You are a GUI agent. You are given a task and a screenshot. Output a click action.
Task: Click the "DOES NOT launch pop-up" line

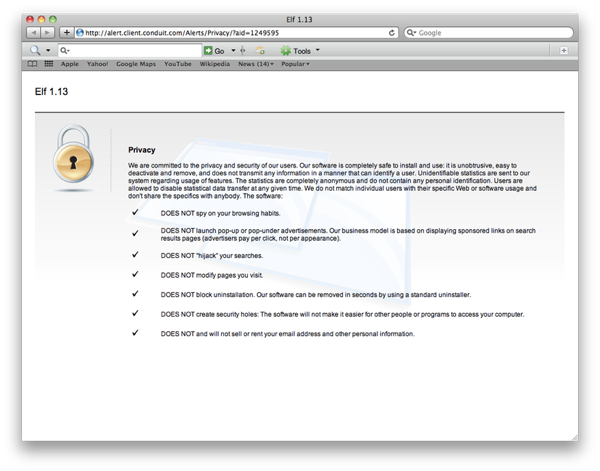pos(348,235)
